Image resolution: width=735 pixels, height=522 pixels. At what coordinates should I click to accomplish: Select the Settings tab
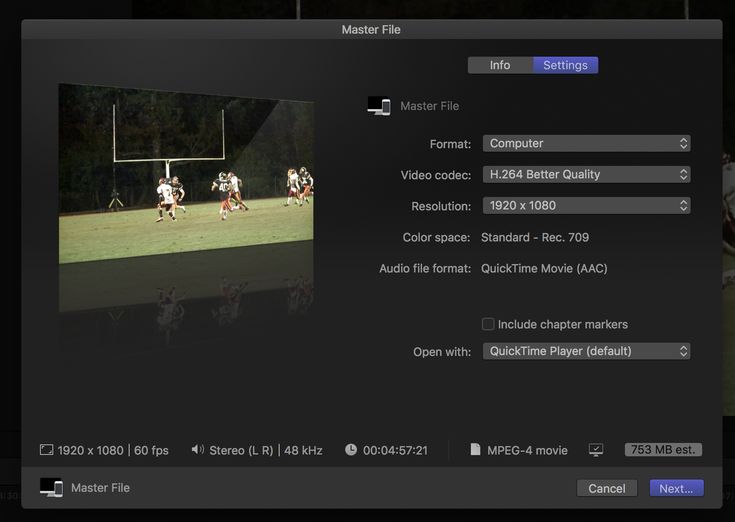(565, 65)
